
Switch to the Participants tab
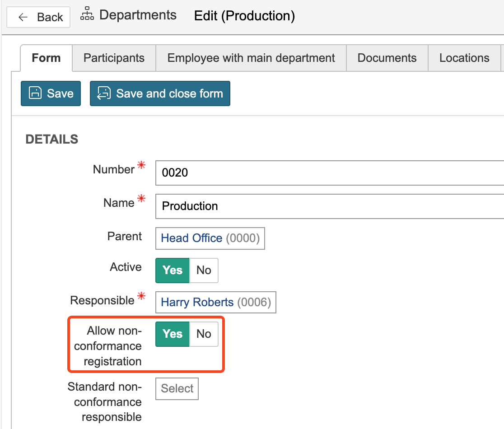coord(114,58)
